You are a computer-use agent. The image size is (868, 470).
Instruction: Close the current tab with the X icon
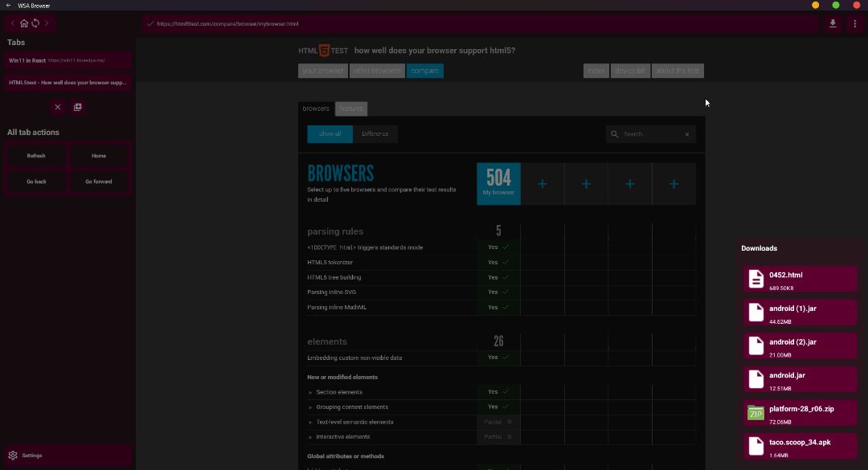tap(58, 107)
